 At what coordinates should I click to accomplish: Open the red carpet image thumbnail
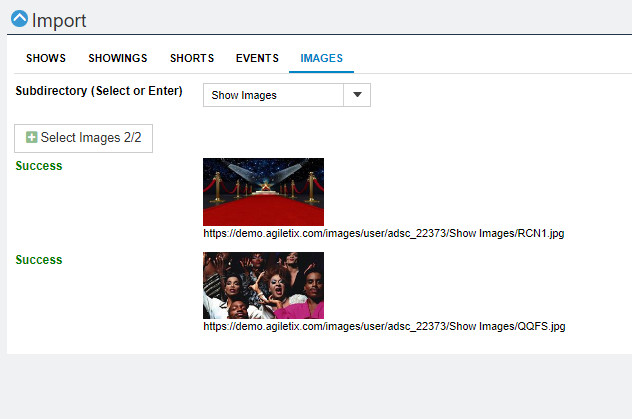click(263, 192)
